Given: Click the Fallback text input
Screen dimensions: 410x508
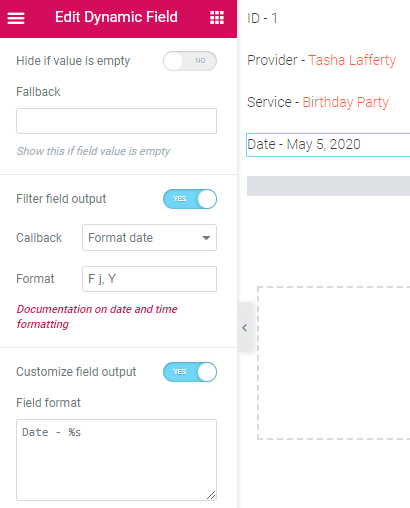Looking at the screenshot, I should point(116,121).
